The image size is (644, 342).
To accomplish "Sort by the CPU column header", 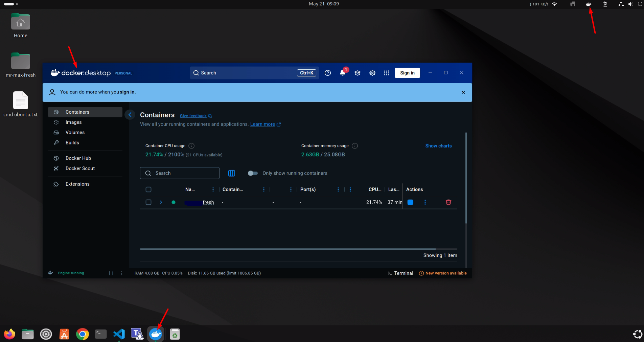I will click(x=375, y=189).
